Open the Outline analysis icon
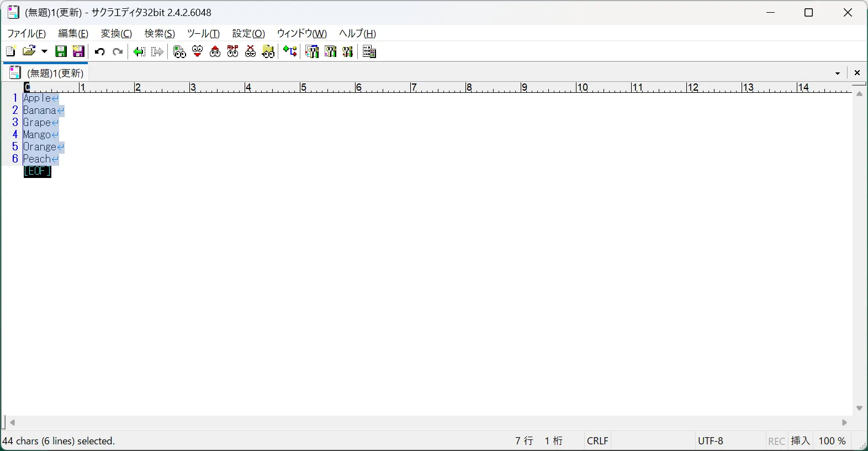This screenshot has width=868, height=451. (x=290, y=51)
